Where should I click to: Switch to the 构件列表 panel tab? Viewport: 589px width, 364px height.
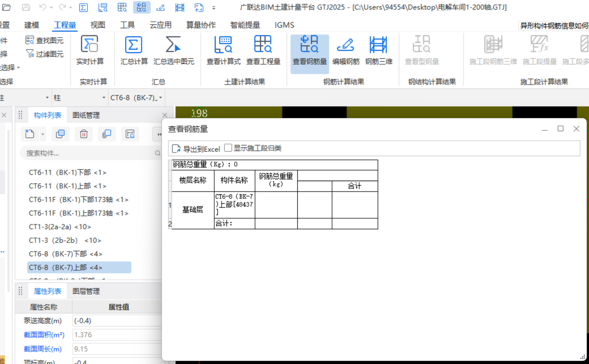click(48, 115)
